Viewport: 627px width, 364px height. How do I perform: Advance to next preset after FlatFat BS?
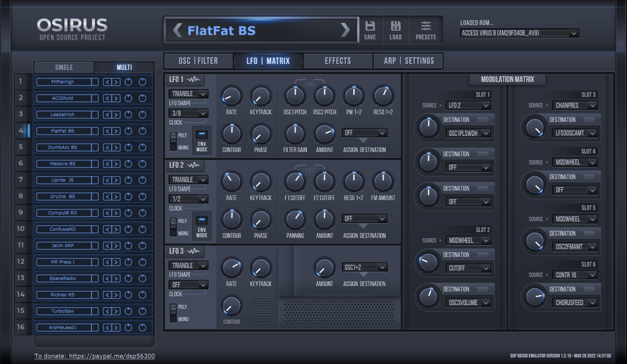(x=345, y=30)
